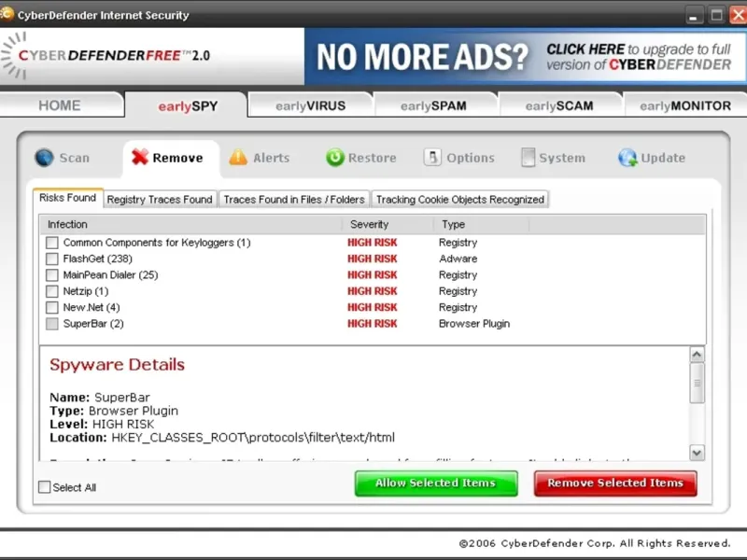The width and height of the screenshot is (747, 560).
Task: Open the Registry Traces Found tab
Action: tap(160, 200)
